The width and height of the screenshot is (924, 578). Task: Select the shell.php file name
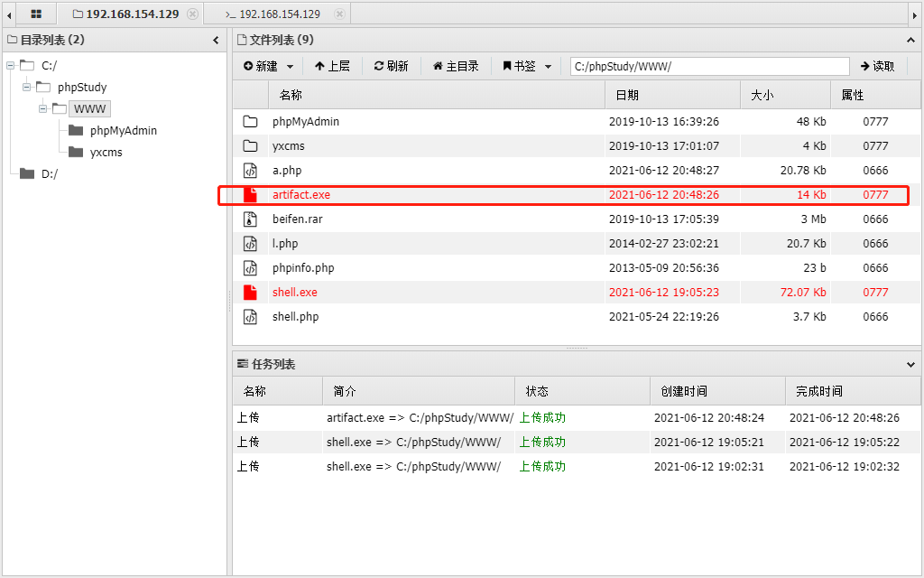click(296, 317)
